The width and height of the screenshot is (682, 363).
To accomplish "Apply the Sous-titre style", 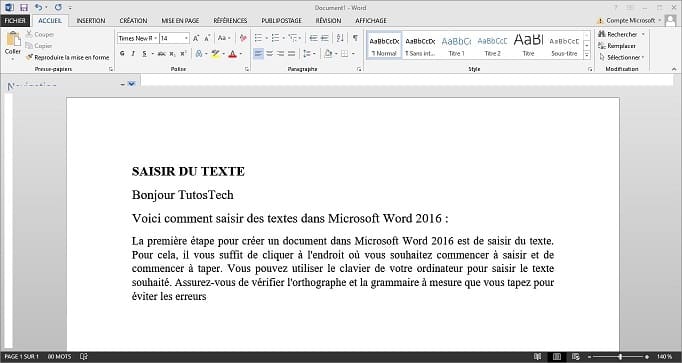I will 564,46.
